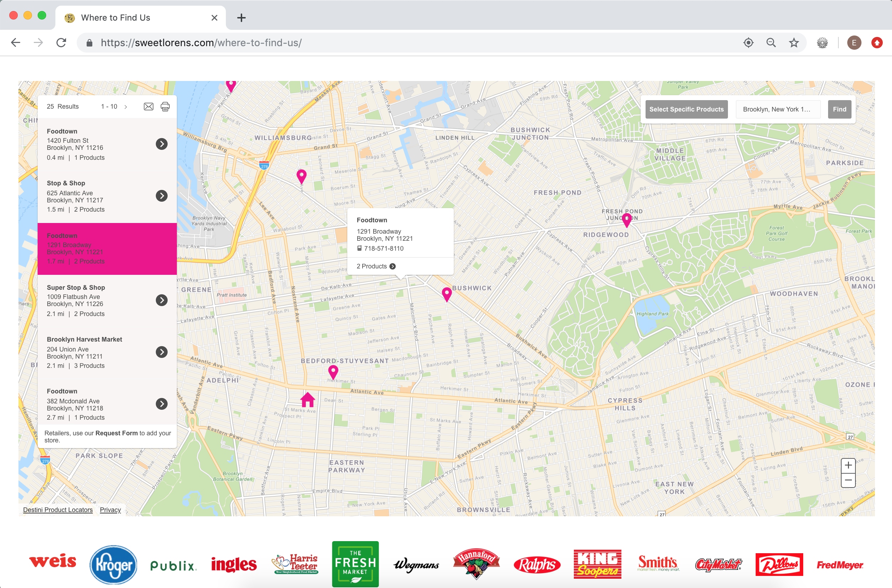Zoom out the map with minus button
The height and width of the screenshot is (588, 892).
point(848,480)
